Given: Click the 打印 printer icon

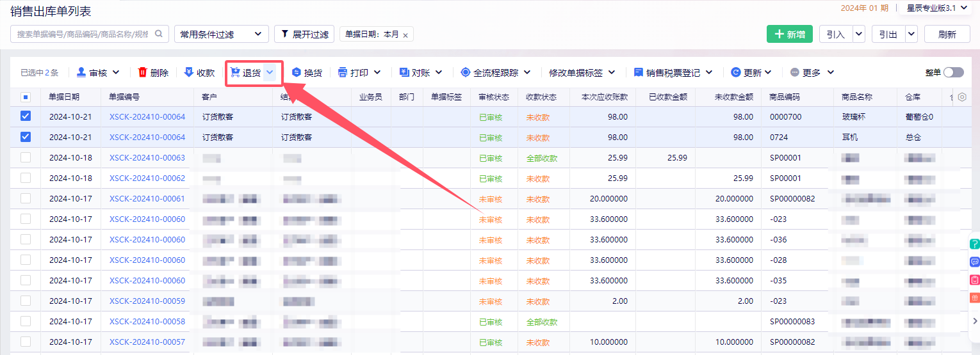Looking at the screenshot, I should coord(343,72).
